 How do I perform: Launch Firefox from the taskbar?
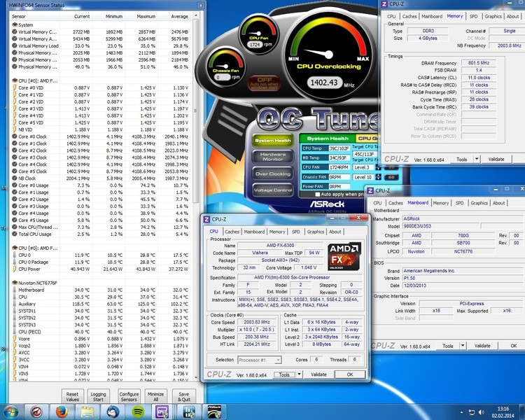(62, 412)
